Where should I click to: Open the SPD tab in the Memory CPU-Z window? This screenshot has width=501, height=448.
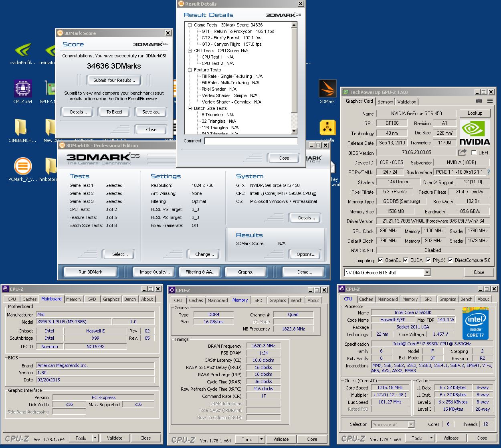coord(259,300)
